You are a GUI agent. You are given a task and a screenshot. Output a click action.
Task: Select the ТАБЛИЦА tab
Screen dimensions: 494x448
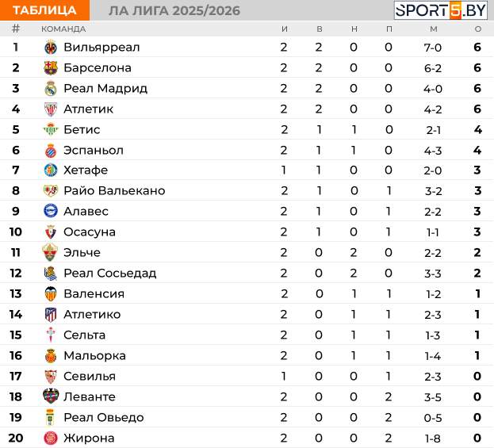[x=44, y=10]
